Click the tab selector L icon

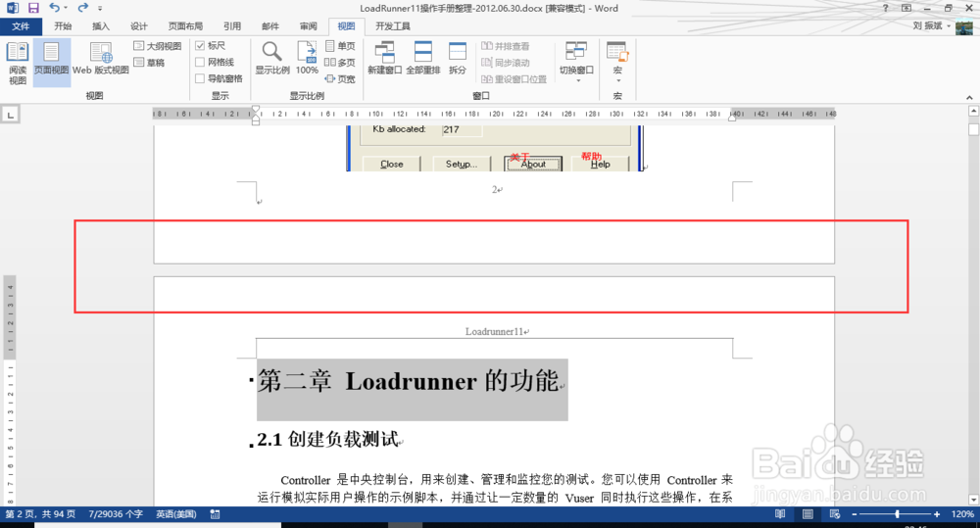pos(10,115)
